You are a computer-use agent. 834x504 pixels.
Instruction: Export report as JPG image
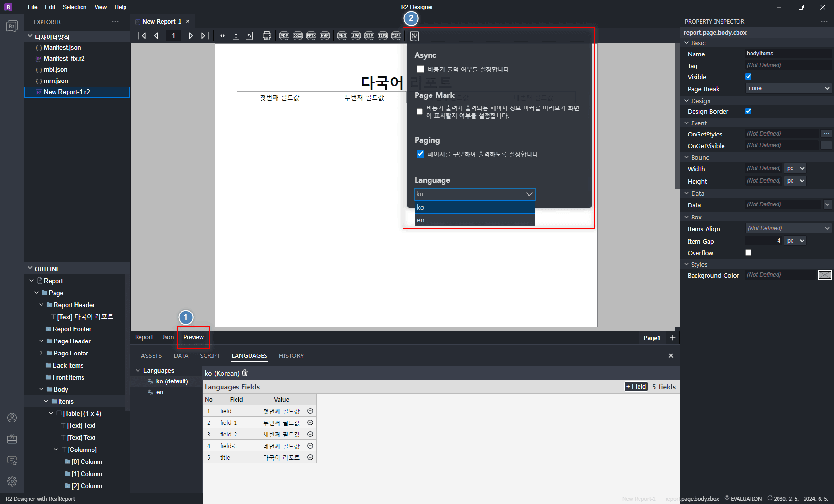(x=356, y=36)
